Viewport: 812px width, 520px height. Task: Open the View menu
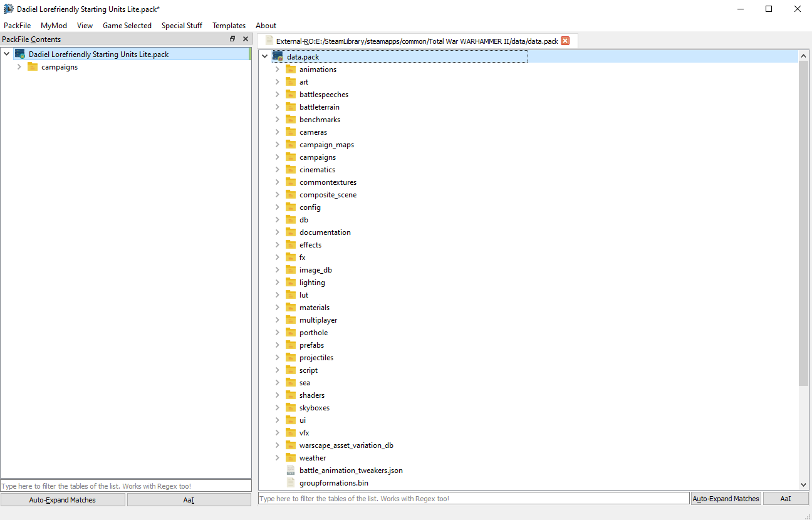(85, 26)
